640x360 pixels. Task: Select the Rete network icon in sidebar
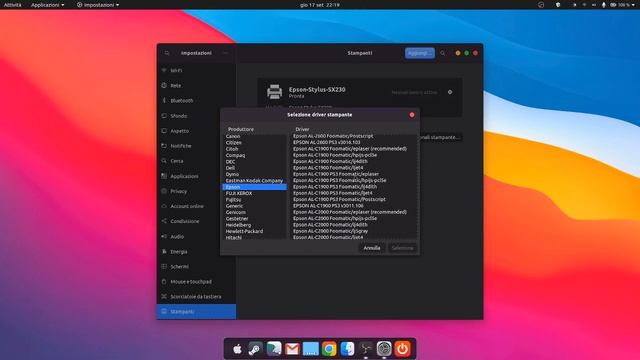click(x=164, y=85)
